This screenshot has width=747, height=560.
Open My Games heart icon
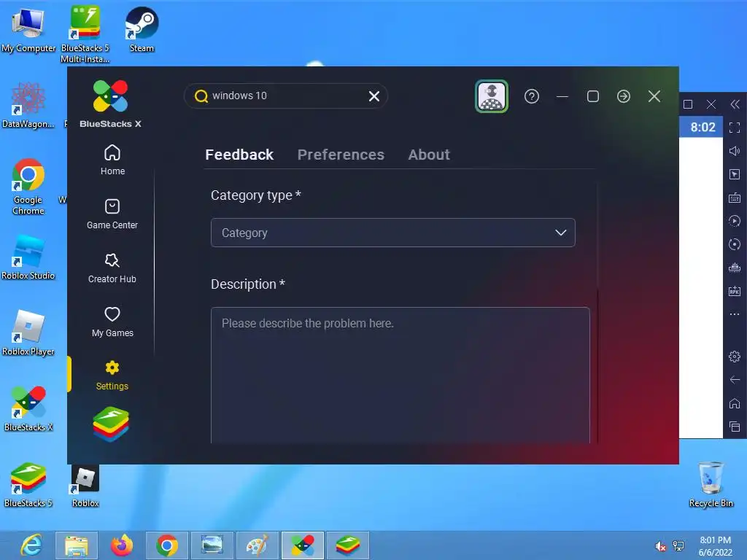[112, 314]
